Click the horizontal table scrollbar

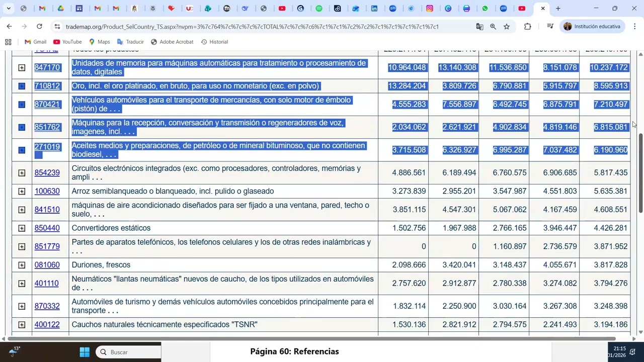pyautogui.click(x=310, y=339)
